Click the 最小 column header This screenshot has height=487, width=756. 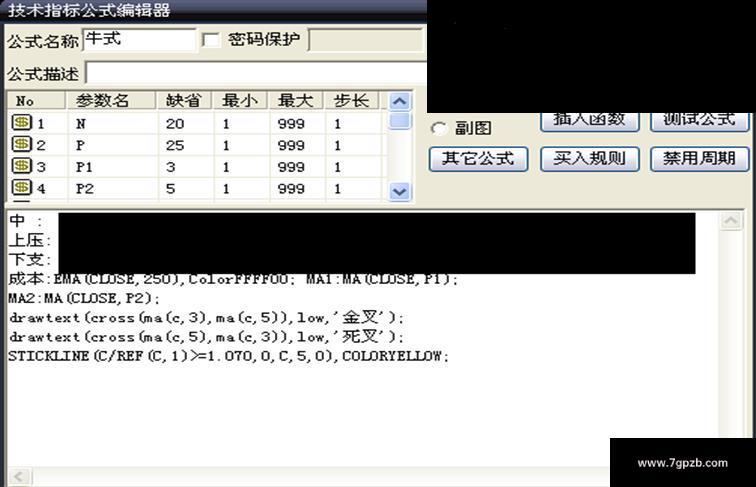pos(240,101)
